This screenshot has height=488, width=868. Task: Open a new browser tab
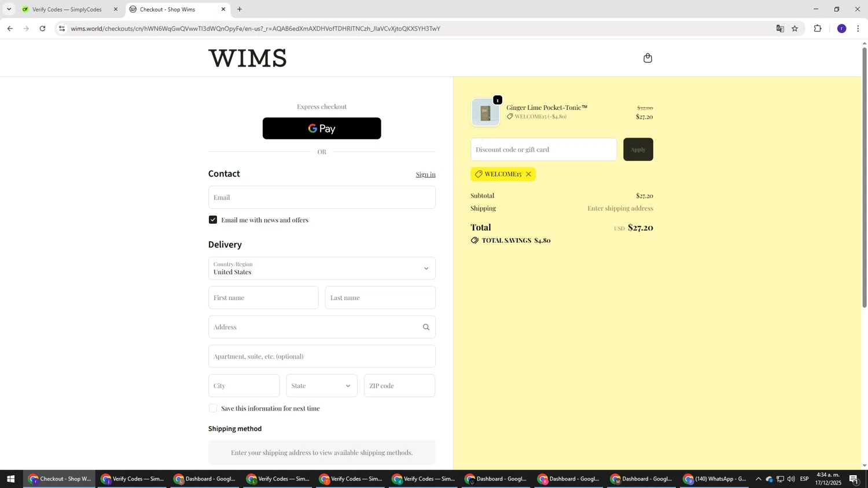click(x=240, y=9)
